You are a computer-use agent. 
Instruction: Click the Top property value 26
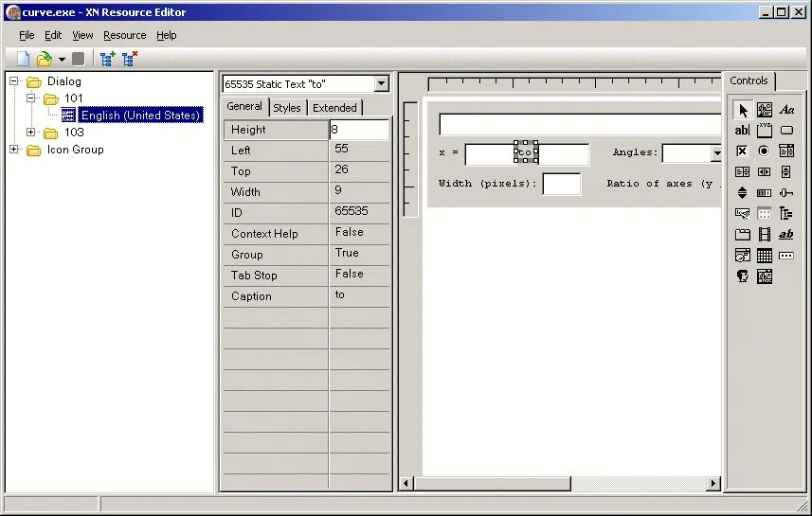(359, 170)
